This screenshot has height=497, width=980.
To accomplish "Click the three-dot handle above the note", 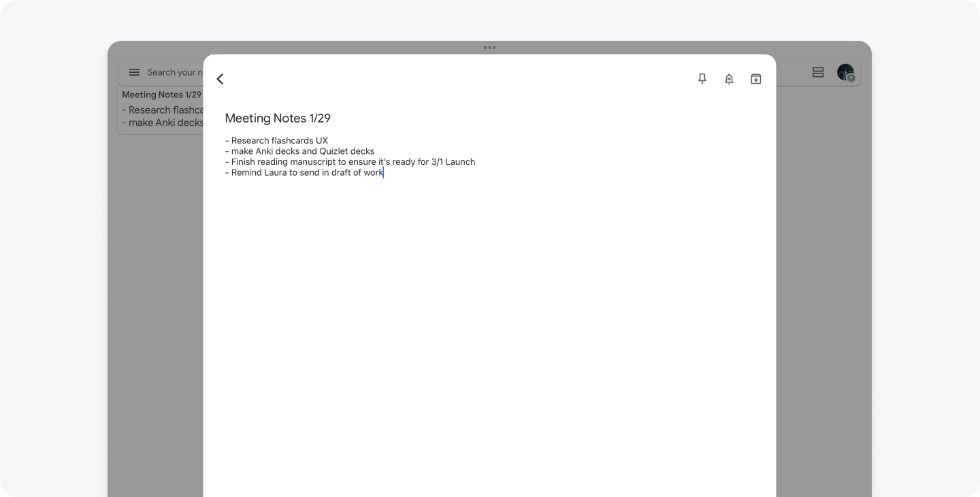I will point(489,47).
